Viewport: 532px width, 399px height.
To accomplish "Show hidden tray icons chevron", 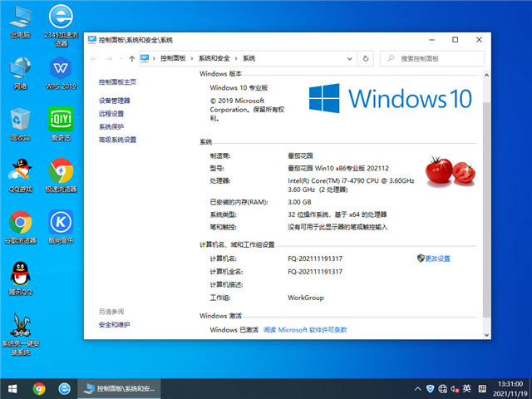I will tap(418, 389).
